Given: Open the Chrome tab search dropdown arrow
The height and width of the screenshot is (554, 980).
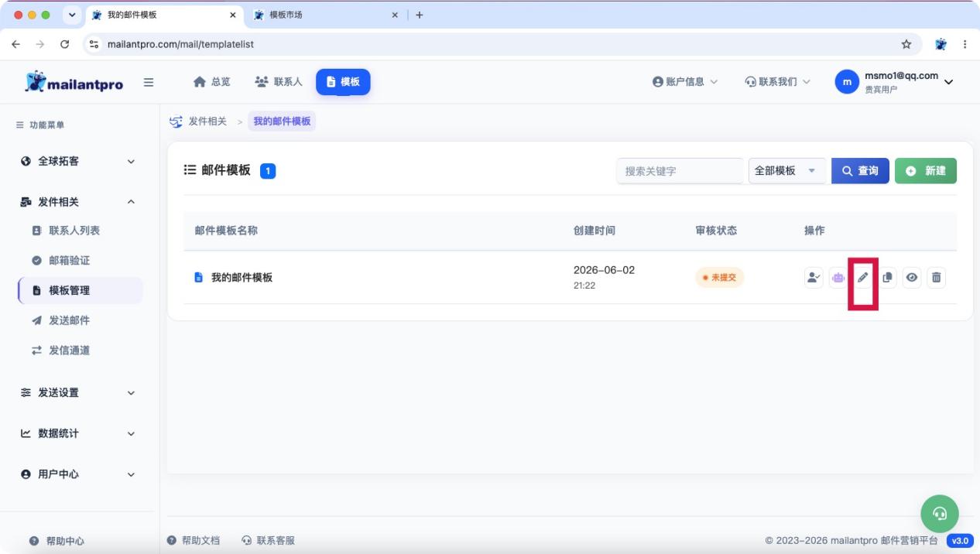Looking at the screenshot, I should [74, 15].
